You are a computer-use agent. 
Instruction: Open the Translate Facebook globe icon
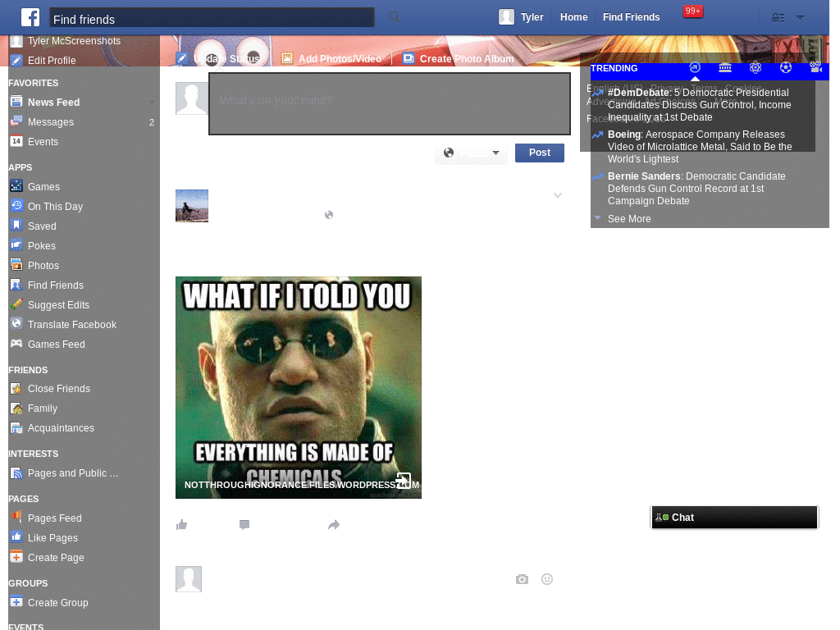click(x=16, y=323)
